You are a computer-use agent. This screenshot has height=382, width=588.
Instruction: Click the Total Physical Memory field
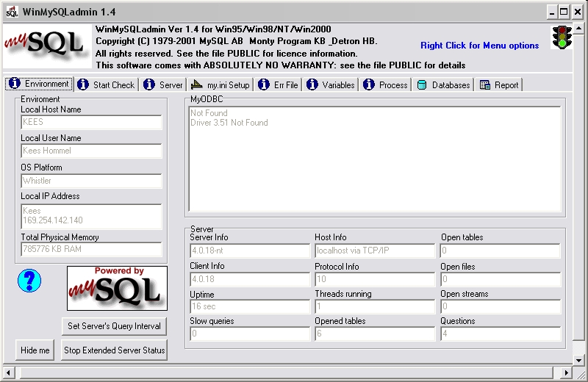[x=91, y=249]
